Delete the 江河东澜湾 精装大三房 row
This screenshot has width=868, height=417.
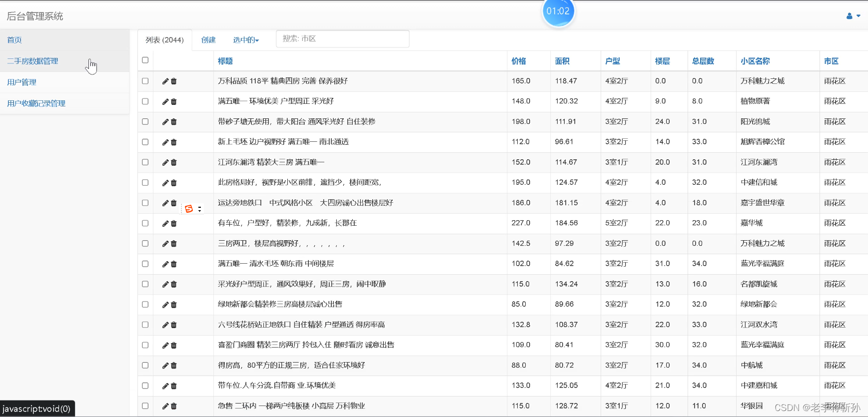click(x=174, y=162)
